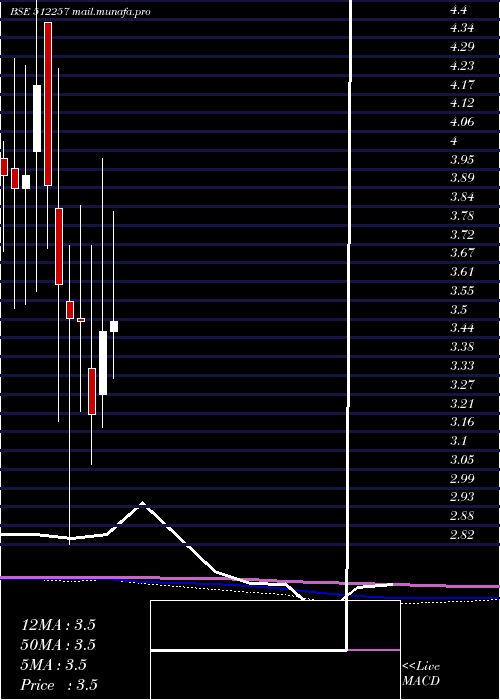
Task: Select the tallest red candlestick body
Action: pos(48,104)
